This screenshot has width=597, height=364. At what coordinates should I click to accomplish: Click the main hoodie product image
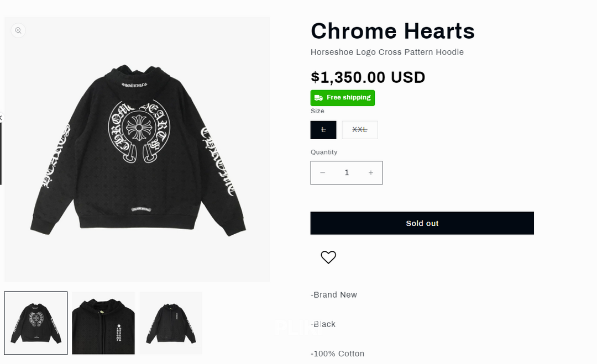(x=137, y=149)
